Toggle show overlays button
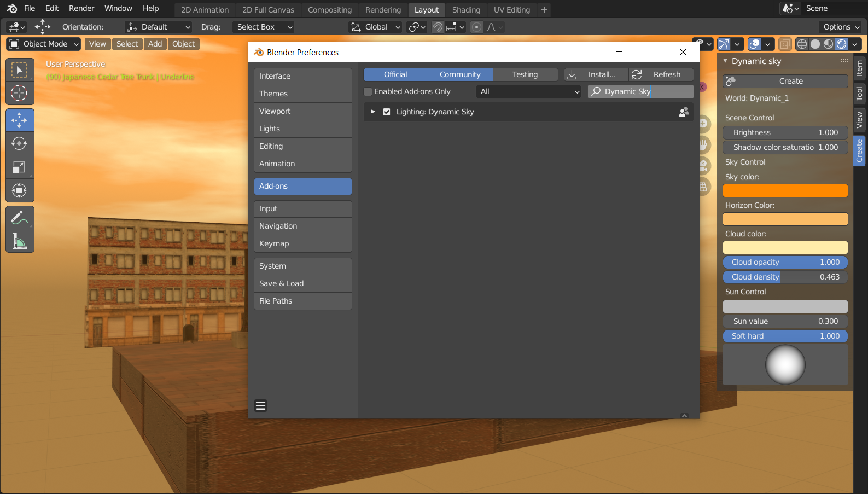Viewport: 868px width, 494px height. [755, 44]
